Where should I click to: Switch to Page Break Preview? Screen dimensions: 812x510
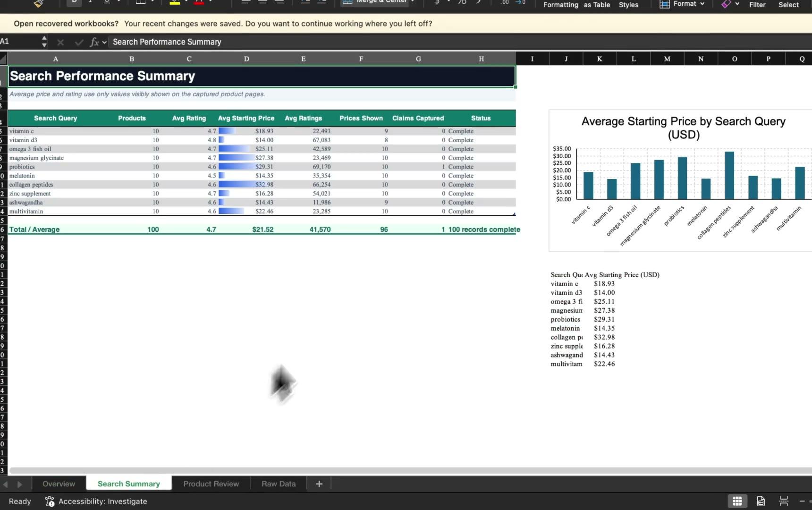tap(784, 501)
